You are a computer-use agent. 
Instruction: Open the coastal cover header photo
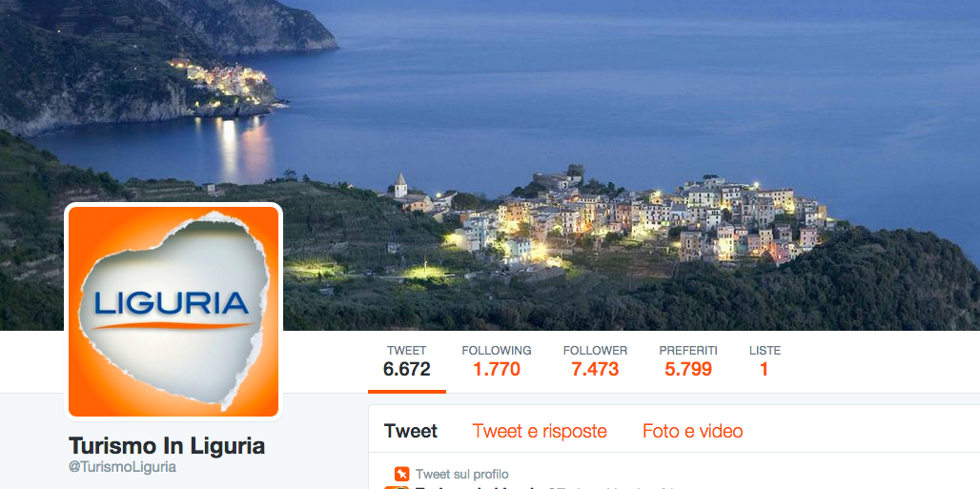coord(490,165)
